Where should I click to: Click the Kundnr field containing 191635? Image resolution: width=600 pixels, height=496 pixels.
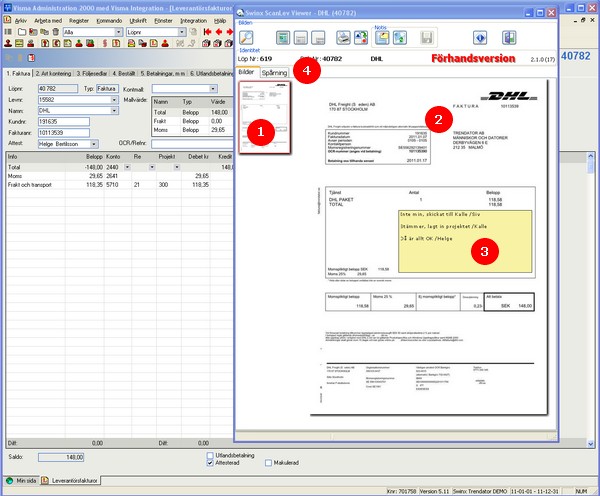pos(64,122)
